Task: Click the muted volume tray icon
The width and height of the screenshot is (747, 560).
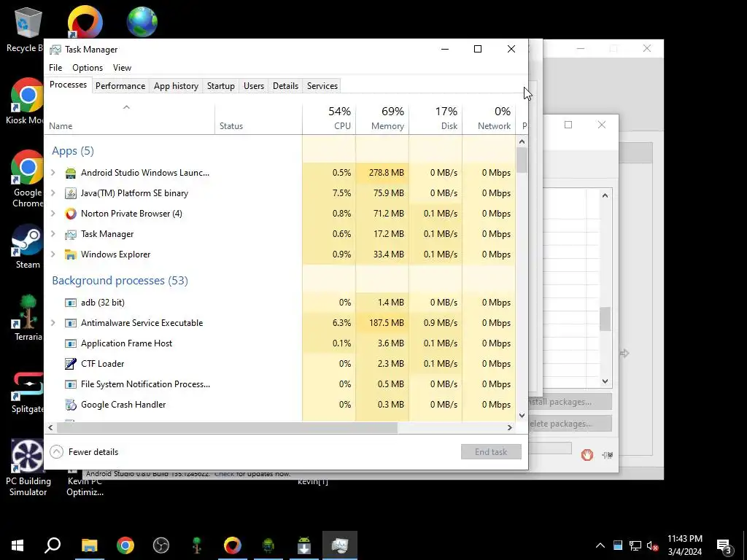Action: click(x=652, y=545)
